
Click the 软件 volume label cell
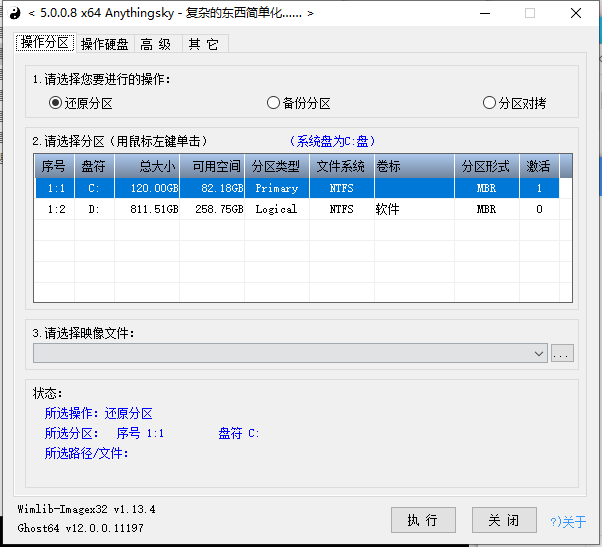[x=414, y=209]
